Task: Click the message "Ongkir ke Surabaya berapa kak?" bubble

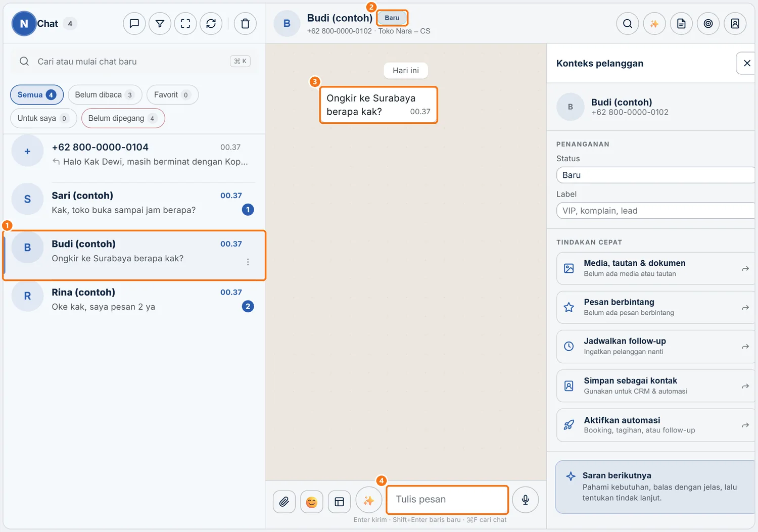Action: point(378,105)
